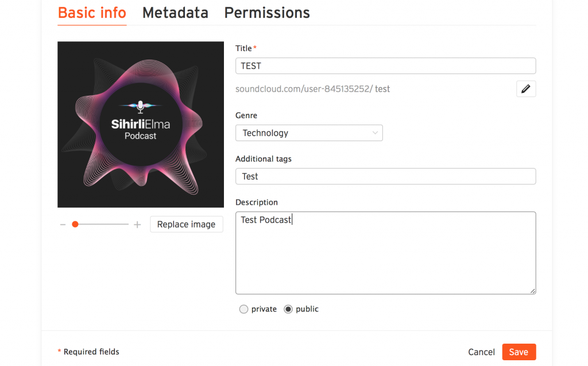Select the public radio button
Image resolution: width=588 pixels, height=366 pixels.
point(288,309)
